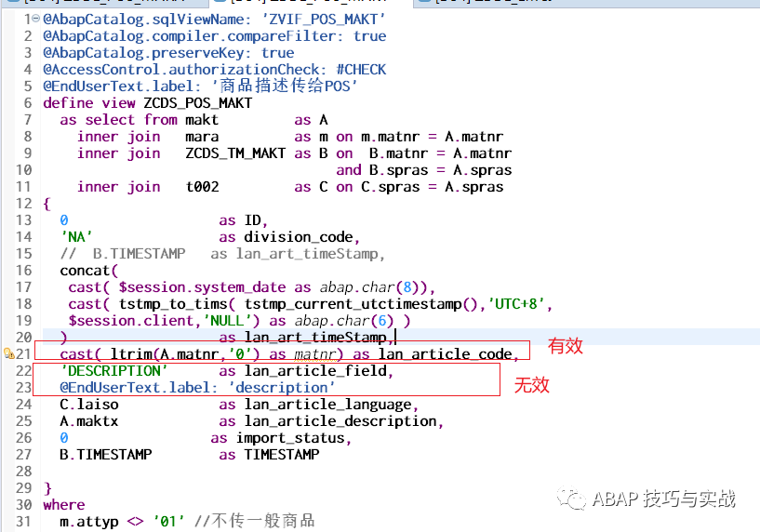The image size is (760, 532).
Task: Click $session.client on line 19
Action: (x=131, y=321)
